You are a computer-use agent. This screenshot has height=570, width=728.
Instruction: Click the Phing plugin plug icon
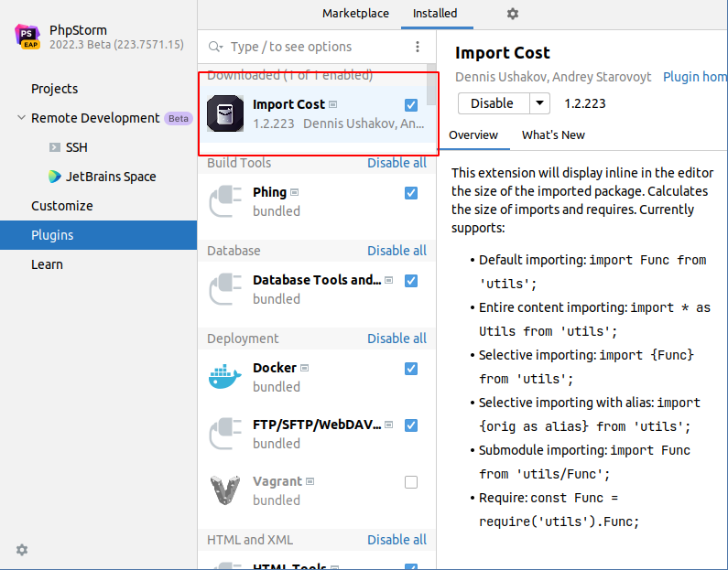225,201
